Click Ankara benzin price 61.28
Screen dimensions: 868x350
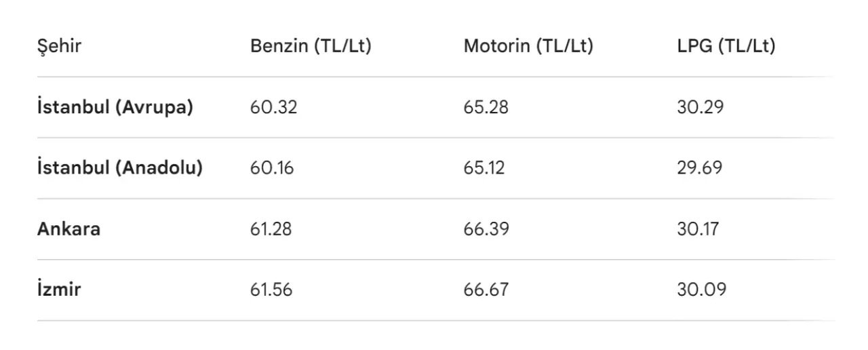click(x=271, y=229)
